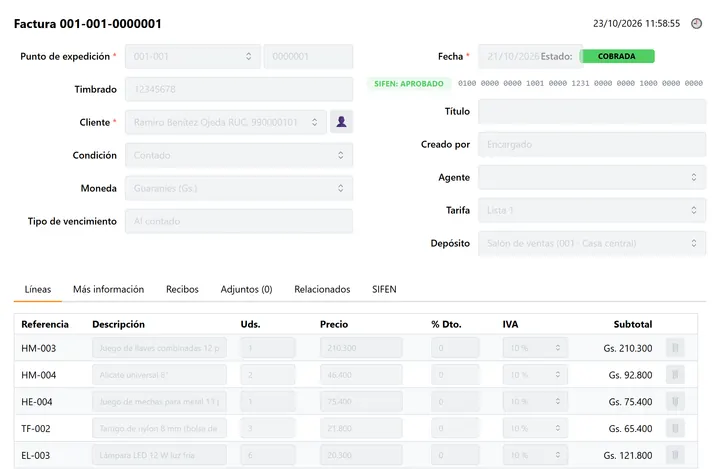The width and height of the screenshot is (720, 469).
Task: Click the Tipo de vencimiento field
Action: coord(239,221)
